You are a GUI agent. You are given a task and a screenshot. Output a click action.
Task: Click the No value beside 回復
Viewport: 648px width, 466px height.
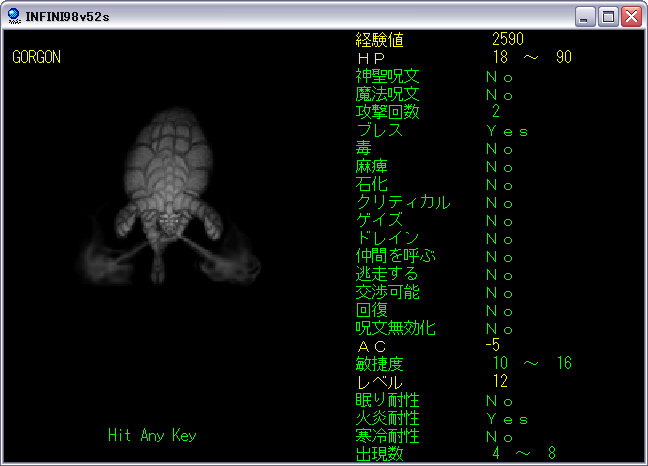499,311
